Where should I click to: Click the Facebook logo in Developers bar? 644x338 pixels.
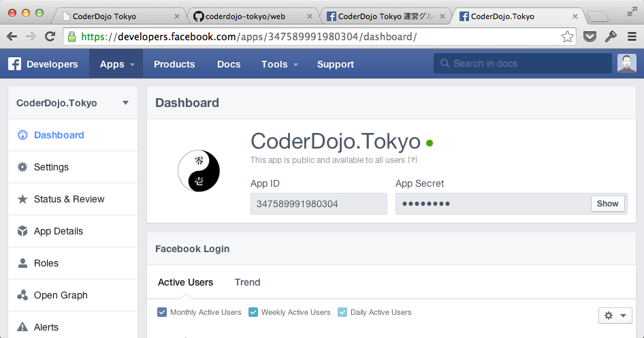[x=14, y=64]
